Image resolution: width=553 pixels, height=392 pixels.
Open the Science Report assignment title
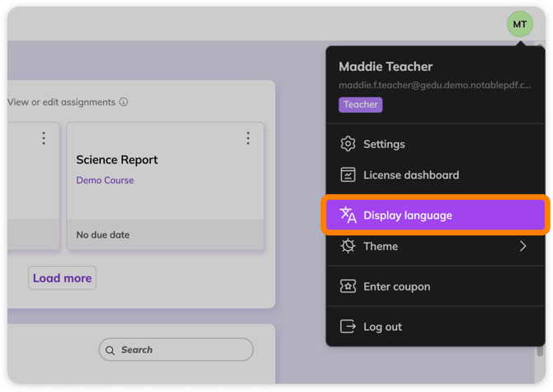tap(116, 160)
